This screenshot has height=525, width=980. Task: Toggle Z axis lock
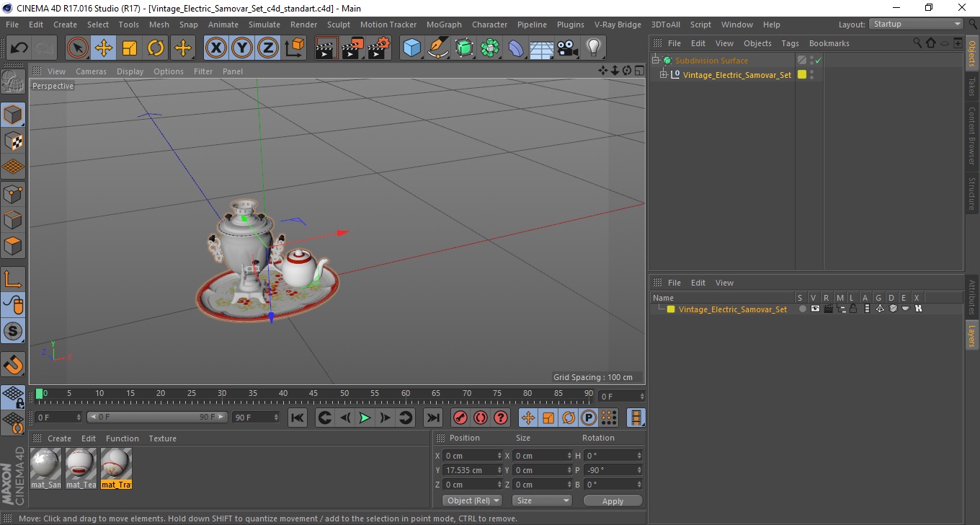pos(268,48)
